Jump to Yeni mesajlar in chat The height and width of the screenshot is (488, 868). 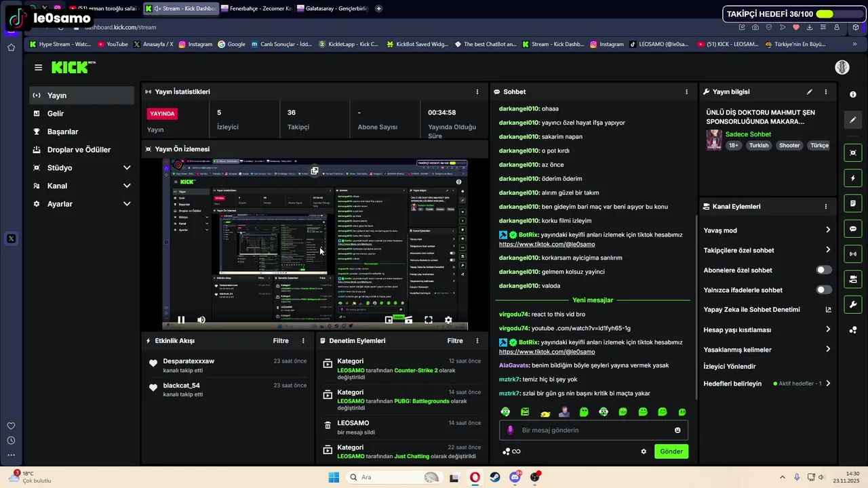pos(592,300)
